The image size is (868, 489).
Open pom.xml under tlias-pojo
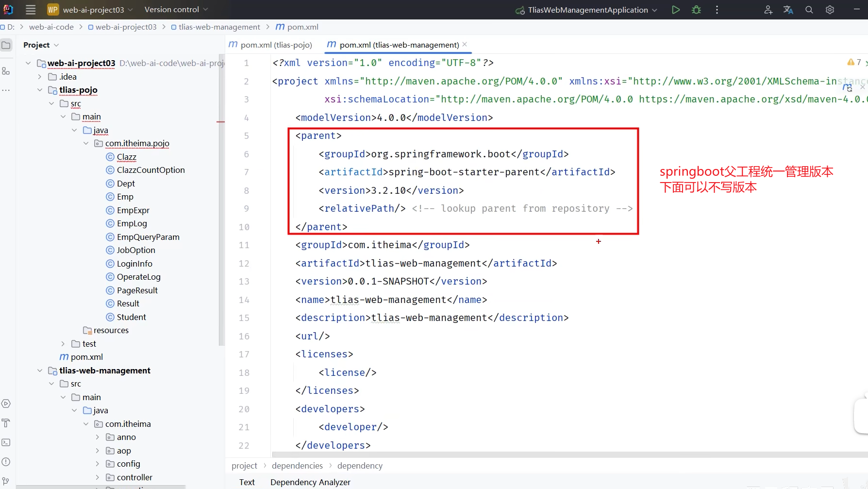(x=87, y=357)
